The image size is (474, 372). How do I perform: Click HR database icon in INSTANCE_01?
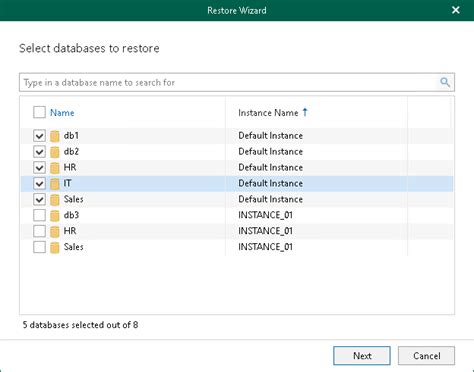[55, 231]
